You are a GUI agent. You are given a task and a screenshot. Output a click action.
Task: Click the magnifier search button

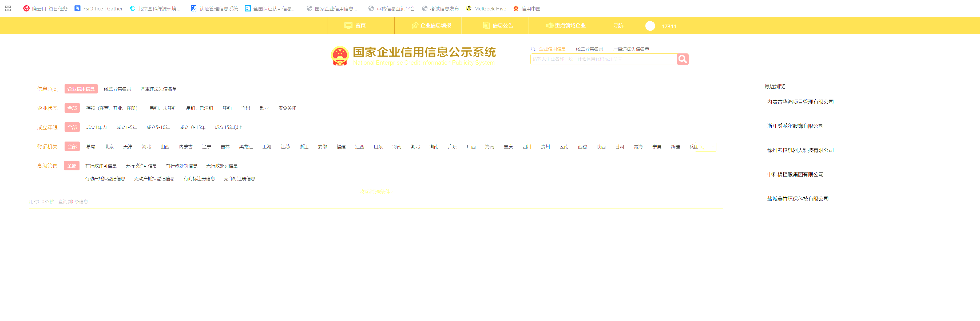click(682, 59)
